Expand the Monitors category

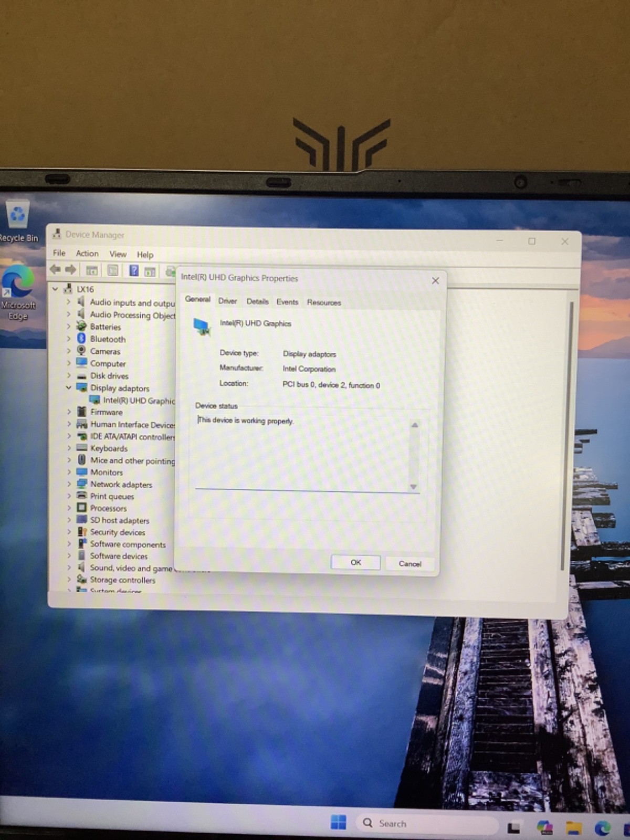click(x=68, y=472)
